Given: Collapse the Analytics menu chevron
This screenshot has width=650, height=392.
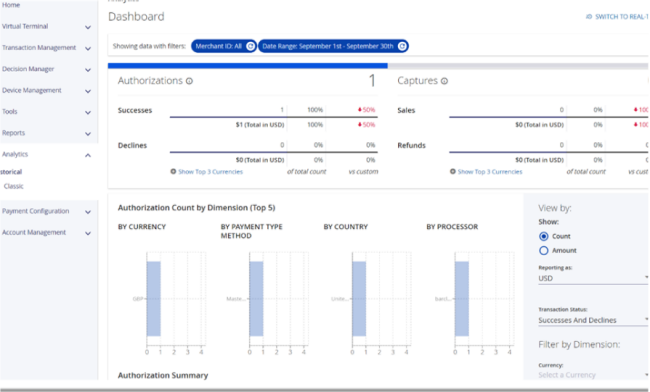Looking at the screenshot, I should point(88,155).
